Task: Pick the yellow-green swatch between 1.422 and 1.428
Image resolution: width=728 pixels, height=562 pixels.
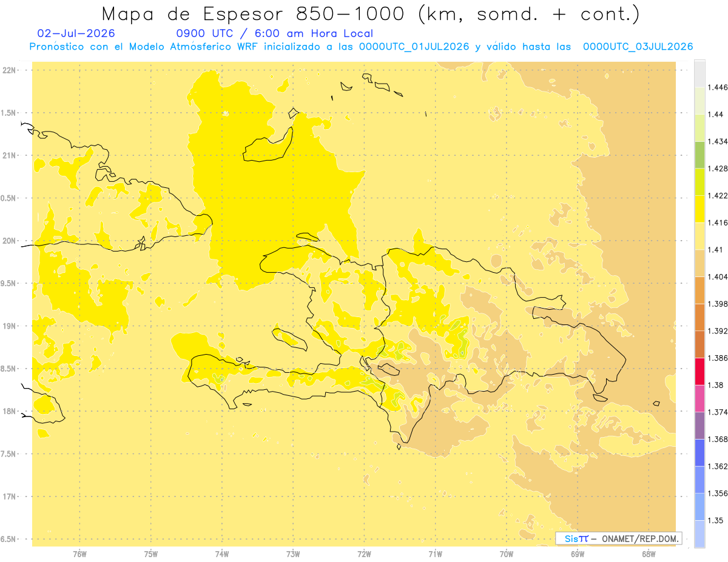Action: [x=699, y=182]
